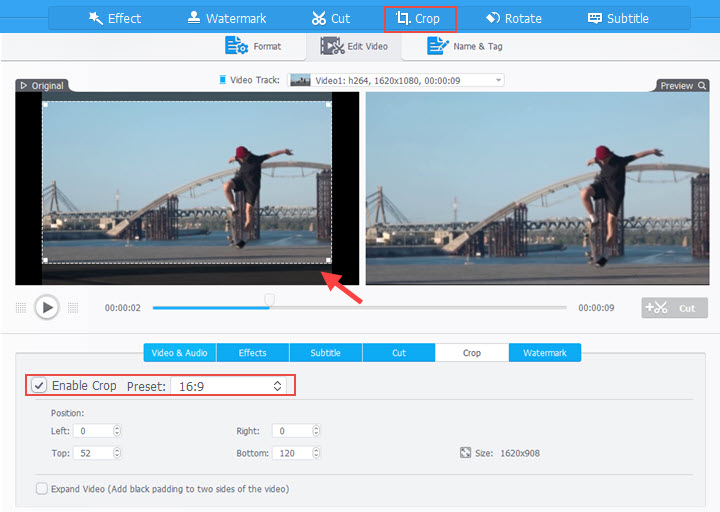Click the Bottom position stepper arrows
720x512 pixels.
point(316,453)
